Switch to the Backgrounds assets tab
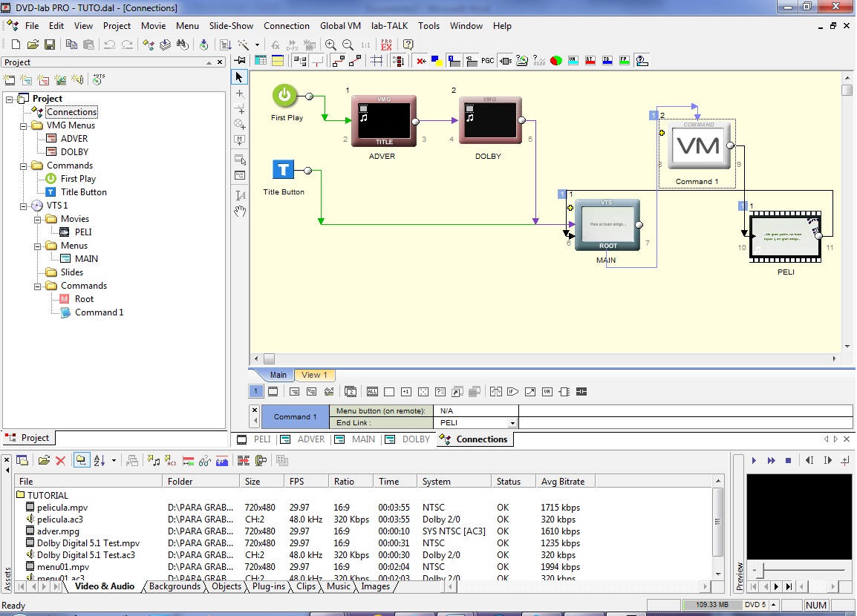The width and height of the screenshot is (857, 616). [175, 586]
